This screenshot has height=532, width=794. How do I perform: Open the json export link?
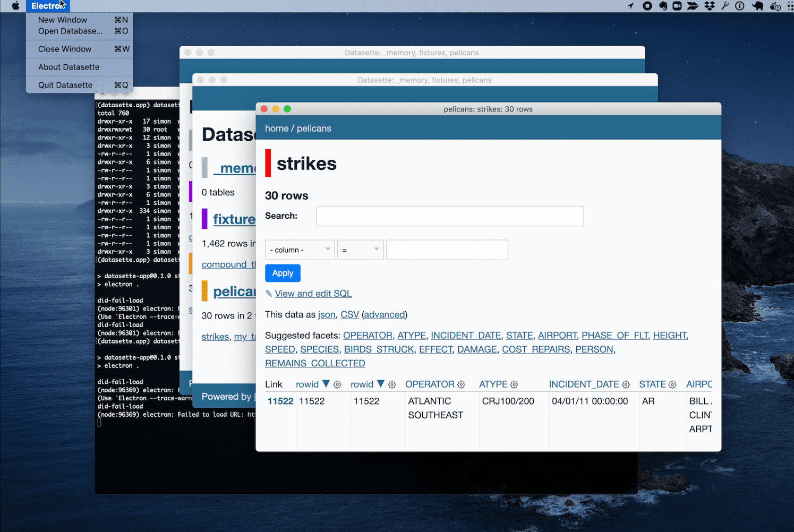(327, 314)
